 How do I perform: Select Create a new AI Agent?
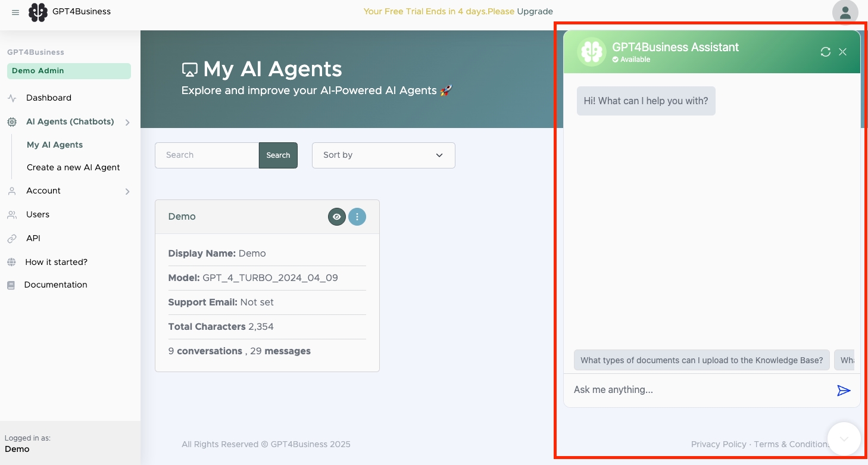[x=73, y=167]
